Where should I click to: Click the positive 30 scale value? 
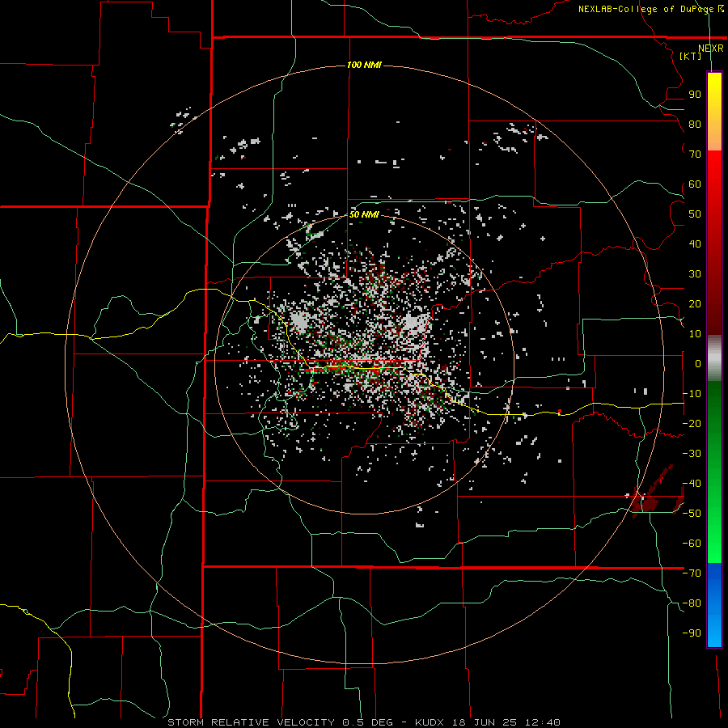(695, 274)
